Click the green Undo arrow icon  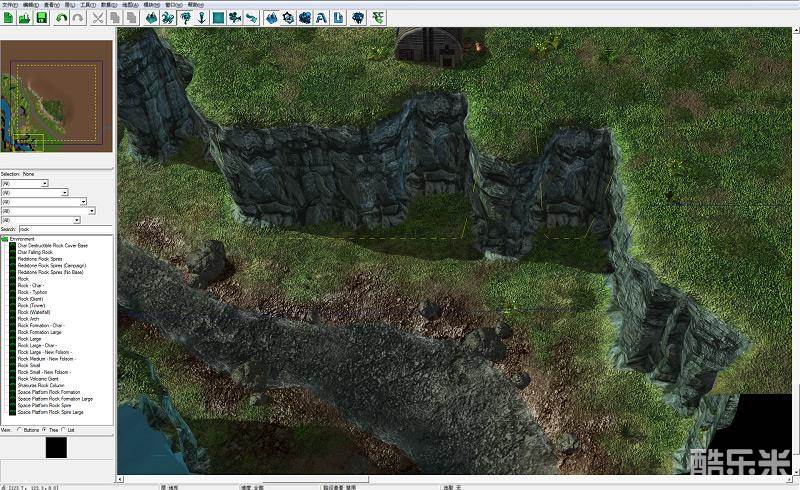62,18
